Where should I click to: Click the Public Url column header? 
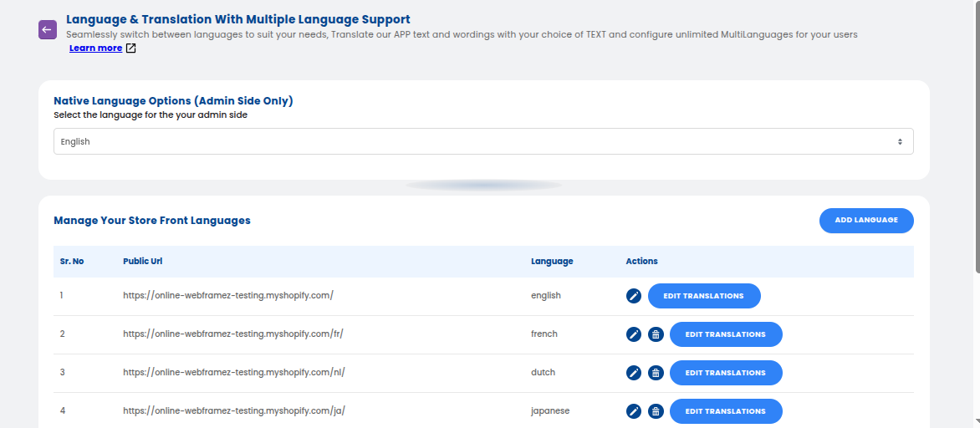(x=142, y=262)
